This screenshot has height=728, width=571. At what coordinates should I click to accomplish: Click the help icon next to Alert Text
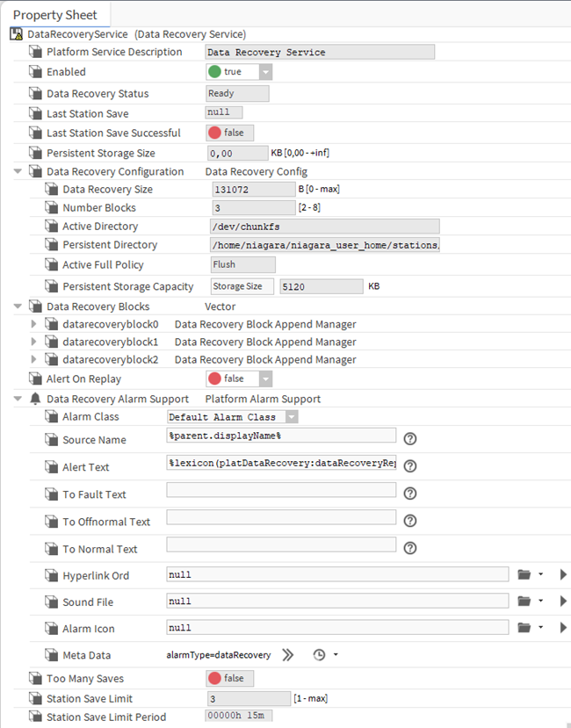click(409, 465)
